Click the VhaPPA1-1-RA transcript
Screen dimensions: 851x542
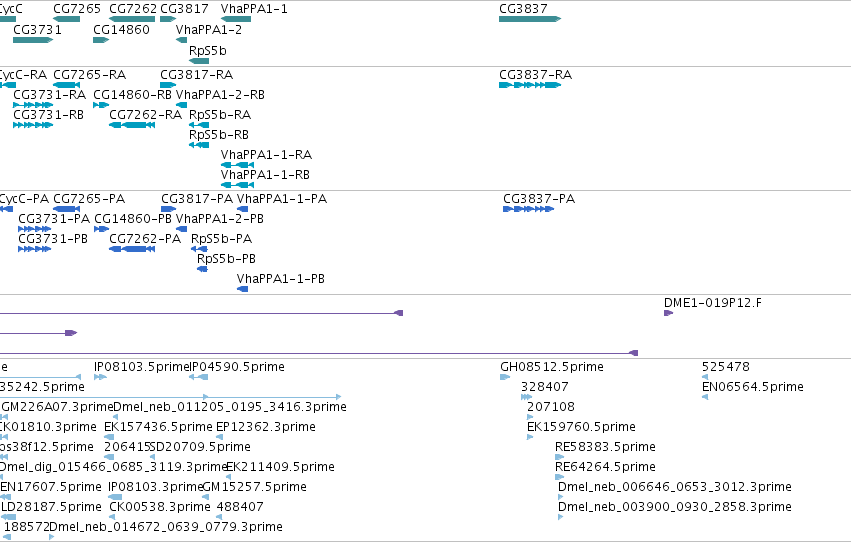pos(237,165)
